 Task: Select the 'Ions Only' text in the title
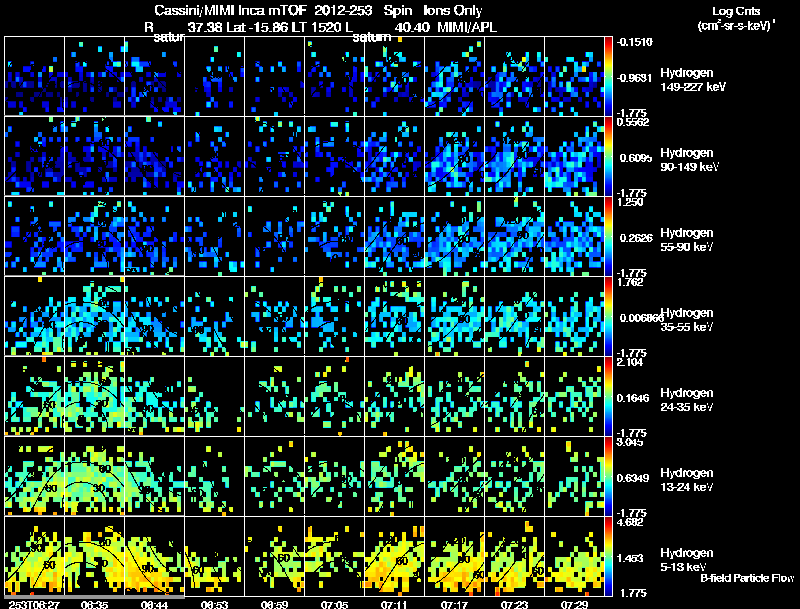pos(453,10)
